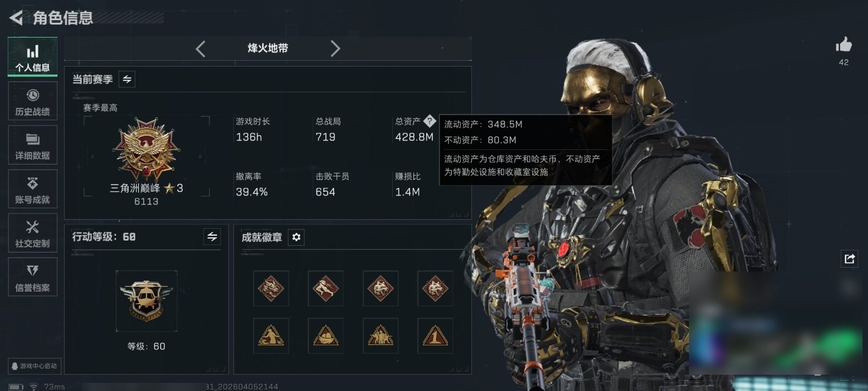Tap the back arrow beside 角色信息
The image size is (868, 391).
point(16,18)
